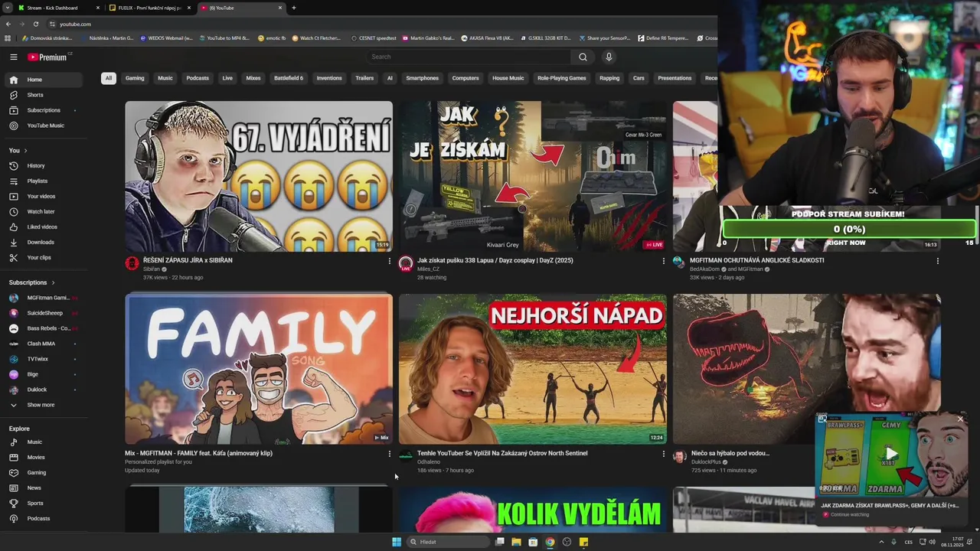Select the House Music filter chip
Image resolution: width=980 pixels, height=551 pixels.
(x=508, y=78)
